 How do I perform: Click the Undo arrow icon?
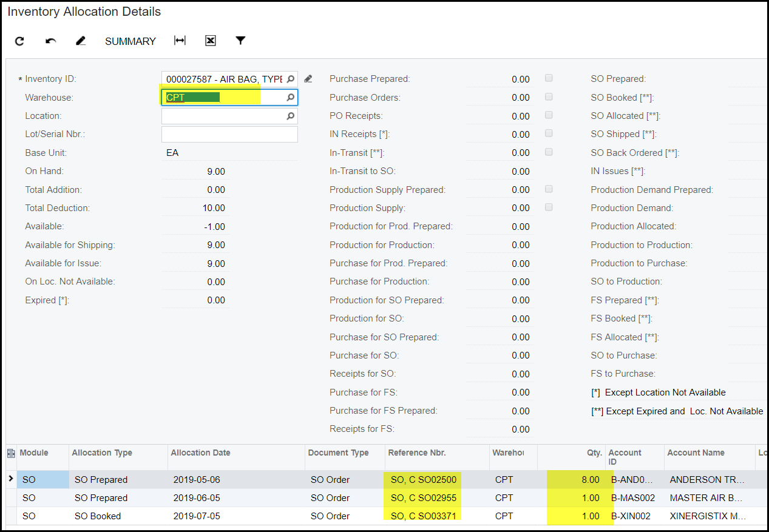pyautogui.click(x=51, y=41)
